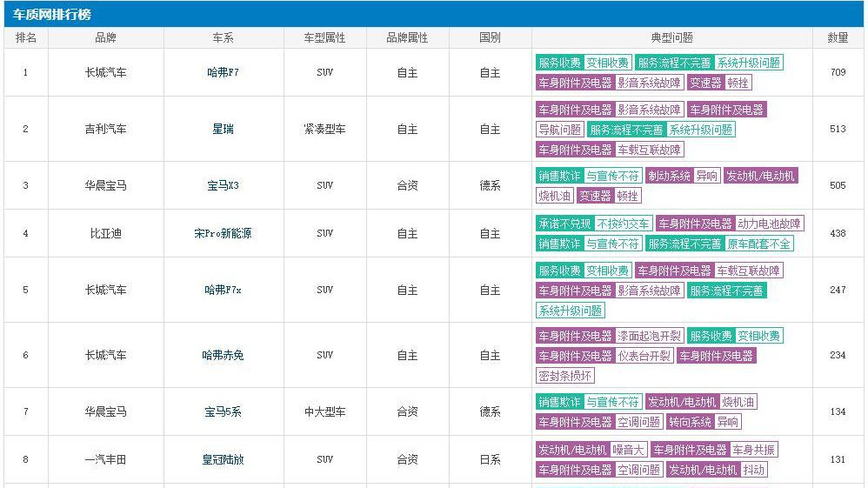Click the 典型问题 column header
The height and width of the screenshot is (488, 868).
[x=672, y=37]
